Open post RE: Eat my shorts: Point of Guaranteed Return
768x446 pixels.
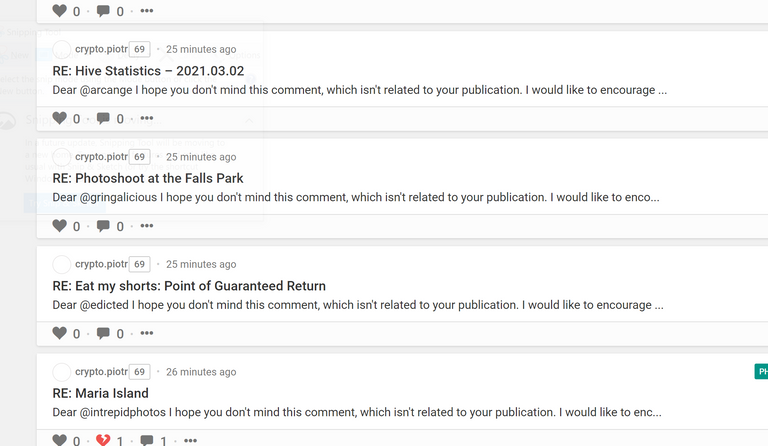point(189,286)
